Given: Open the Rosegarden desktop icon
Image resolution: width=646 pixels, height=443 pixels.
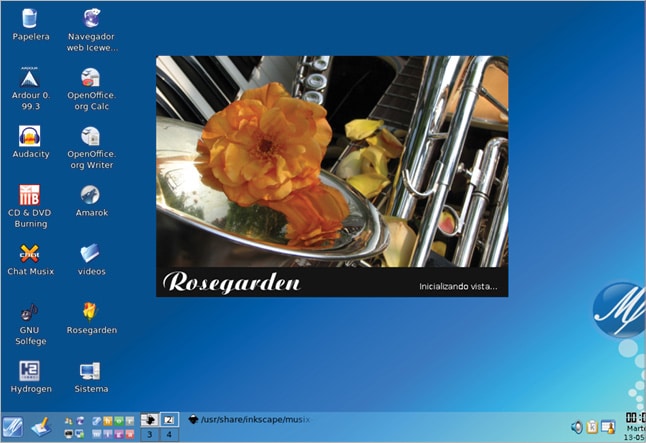Looking at the screenshot, I should (x=91, y=318).
